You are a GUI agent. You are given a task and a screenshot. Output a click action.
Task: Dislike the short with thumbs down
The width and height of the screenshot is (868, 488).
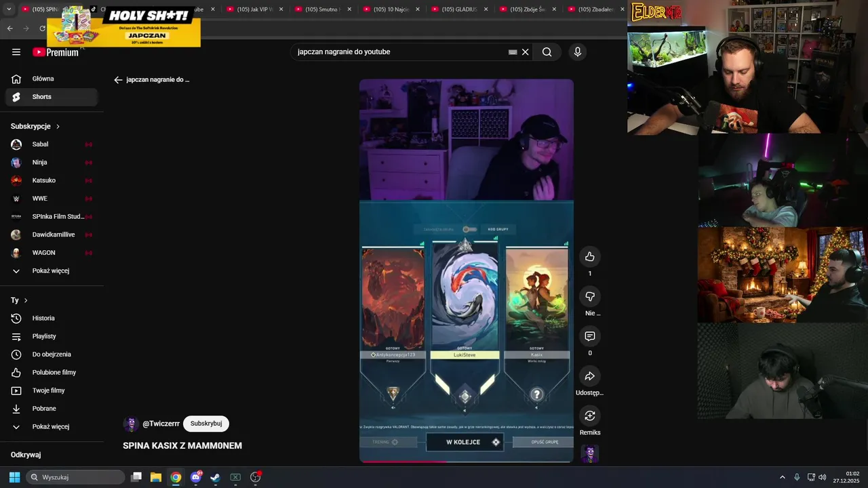click(x=589, y=296)
